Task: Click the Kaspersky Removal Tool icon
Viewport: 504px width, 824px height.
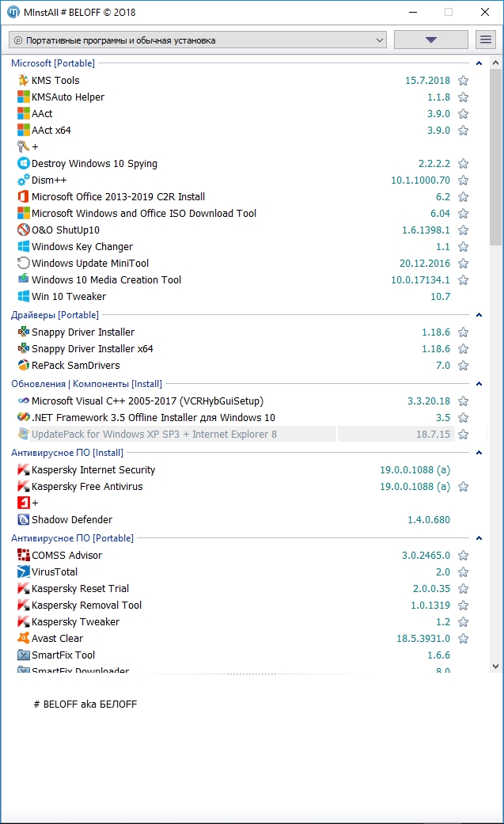Action: (x=23, y=606)
